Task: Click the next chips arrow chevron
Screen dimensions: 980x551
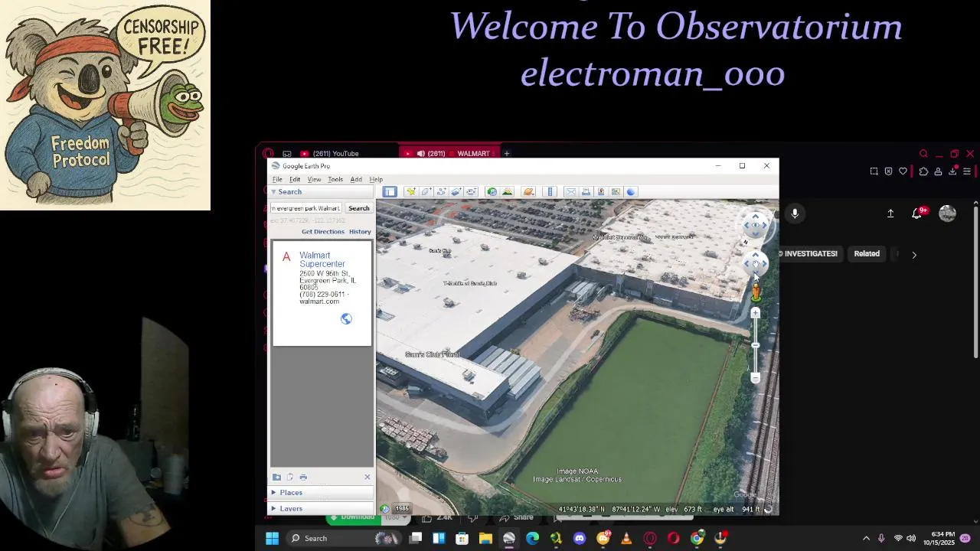Action: point(913,255)
